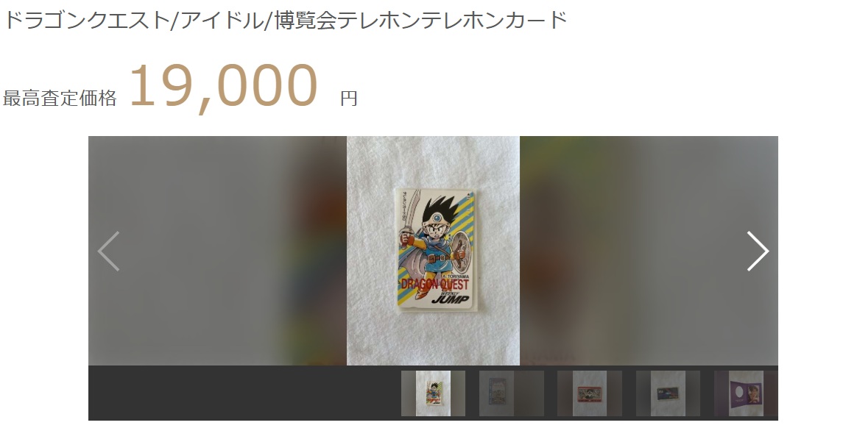Go to previous photo with left arrow

pyautogui.click(x=108, y=251)
